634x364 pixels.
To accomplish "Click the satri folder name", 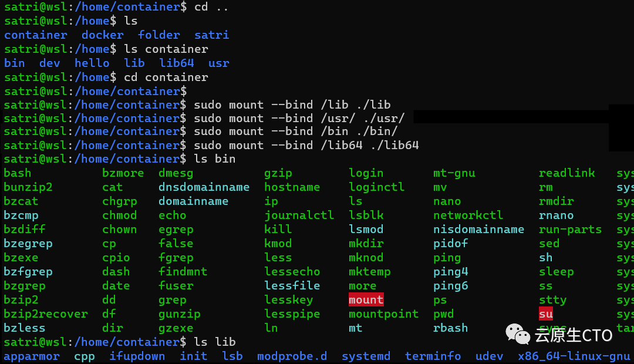I will [211, 35].
